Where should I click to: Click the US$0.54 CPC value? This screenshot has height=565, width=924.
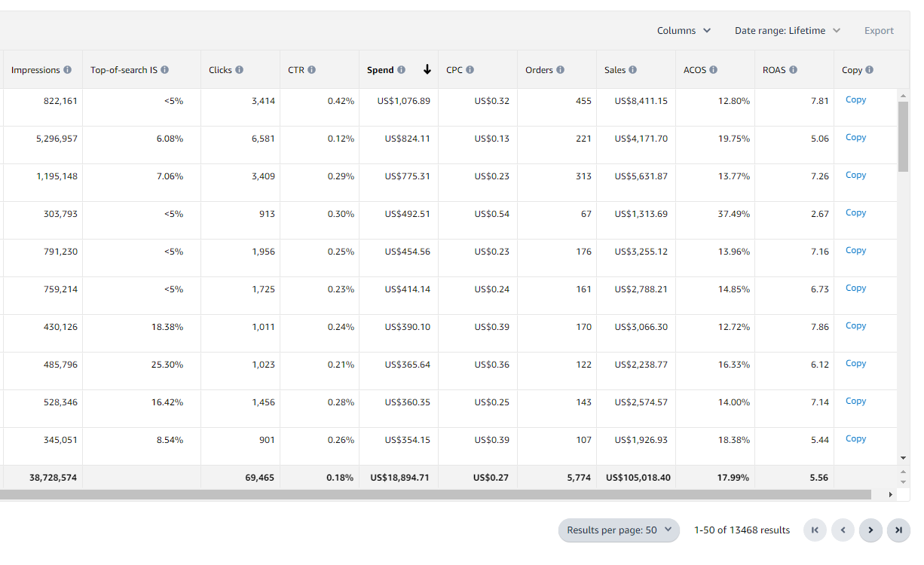(491, 214)
